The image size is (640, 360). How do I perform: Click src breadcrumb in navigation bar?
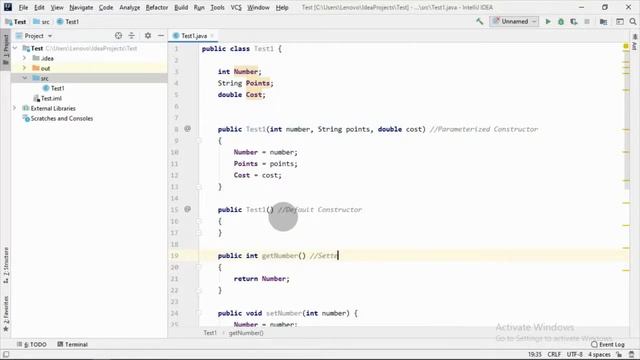tap(41, 22)
